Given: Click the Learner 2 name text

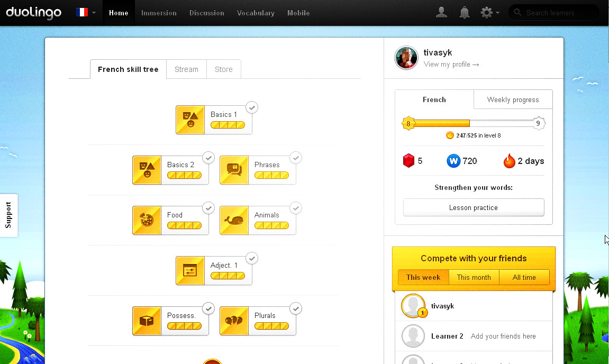Looking at the screenshot, I should click(x=447, y=336).
